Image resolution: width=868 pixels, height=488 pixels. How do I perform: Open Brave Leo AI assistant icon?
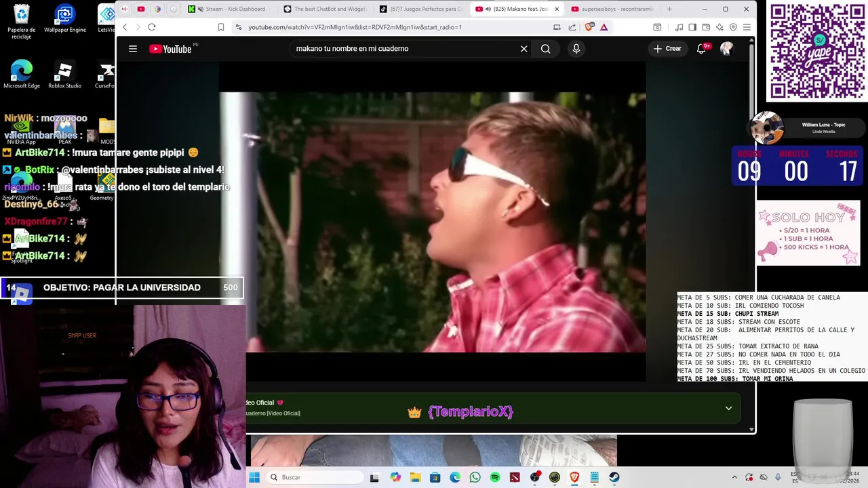coord(719,27)
